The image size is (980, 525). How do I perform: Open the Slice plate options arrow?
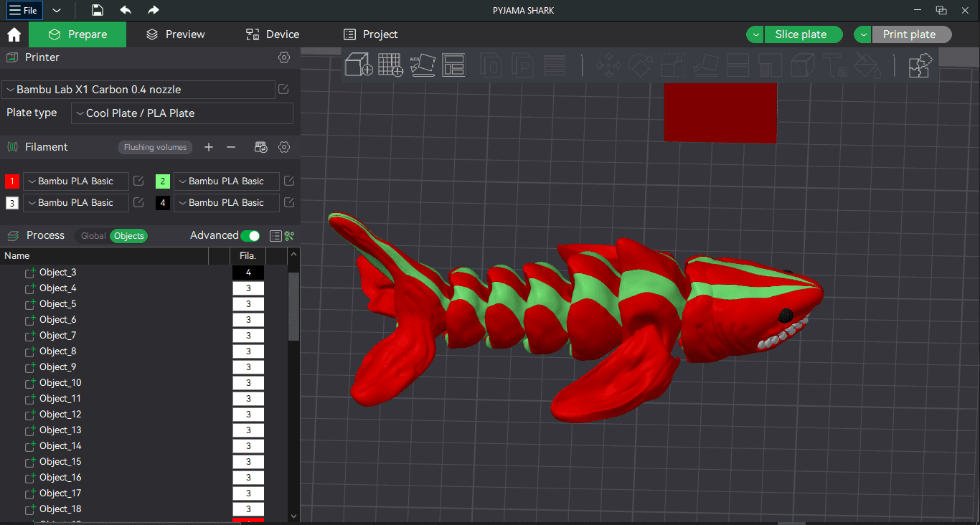click(755, 34)
